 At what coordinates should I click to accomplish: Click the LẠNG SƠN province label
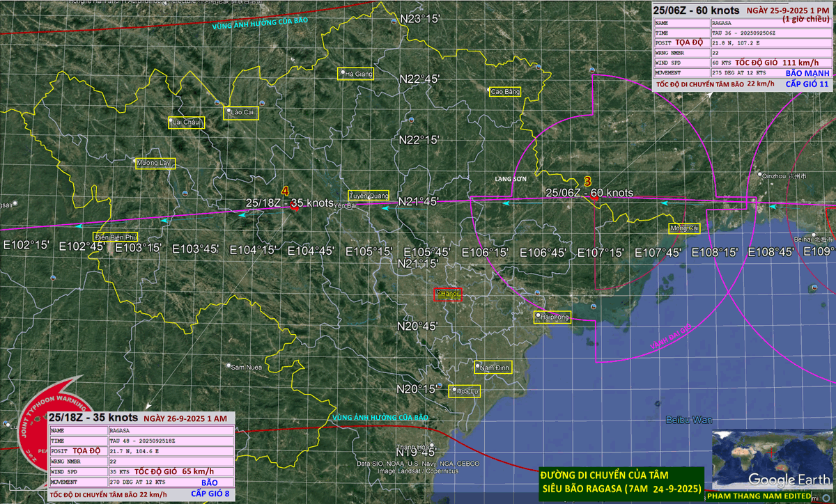pyautogui.click(x=511, y=180)
